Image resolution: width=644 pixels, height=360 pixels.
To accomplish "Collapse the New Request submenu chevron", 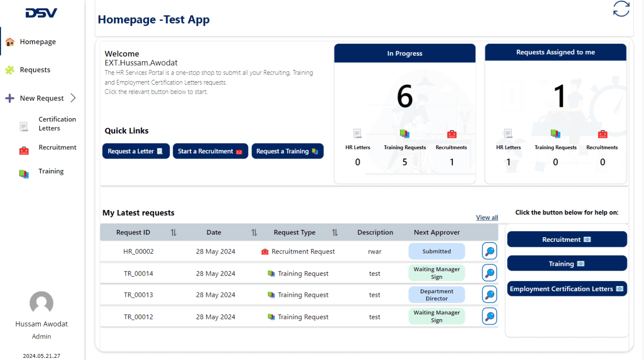I will [x=73, y=98].
